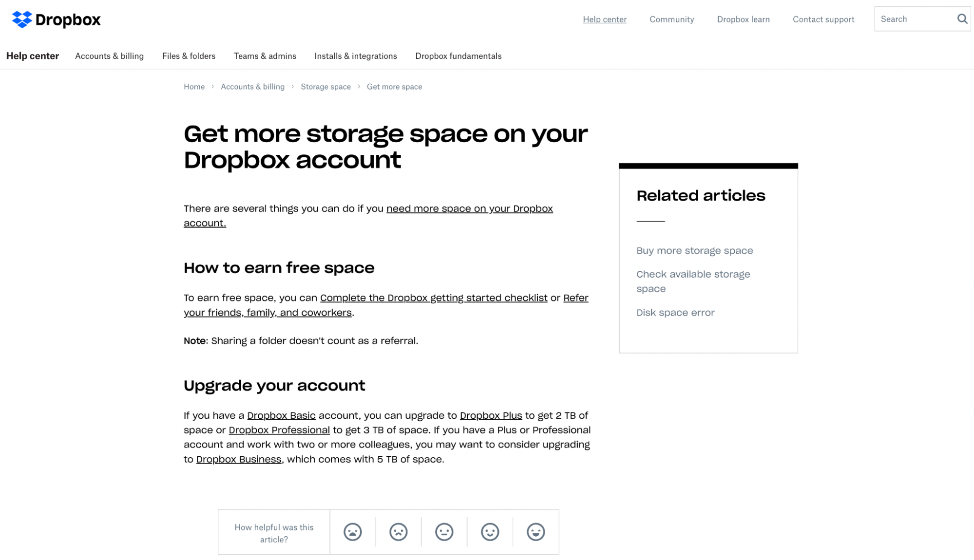Click Get more space breadcrumb

[x=394, y=87]
